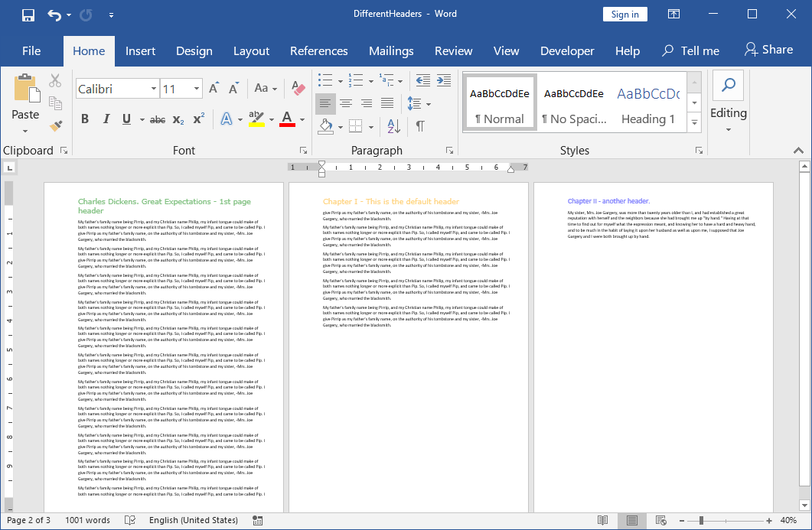Toggle italic formatting
This screenshot has width=812, height=530.
point(106,119)
